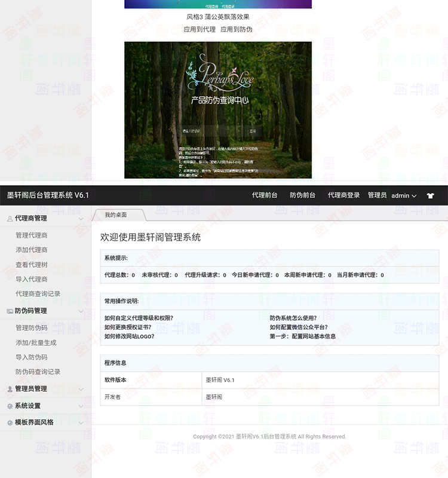This screenshot has height=478, width=448.
Task: Click the 开发者 label cell
Action: click(x=151, y=397)
